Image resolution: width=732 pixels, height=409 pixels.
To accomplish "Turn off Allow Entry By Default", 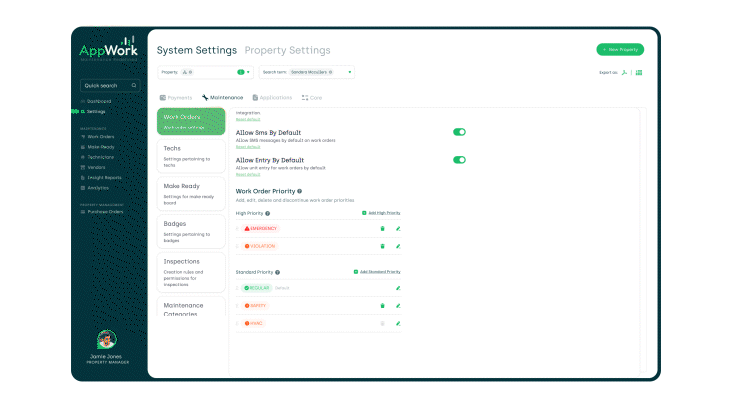I will (x=459, y=160).
